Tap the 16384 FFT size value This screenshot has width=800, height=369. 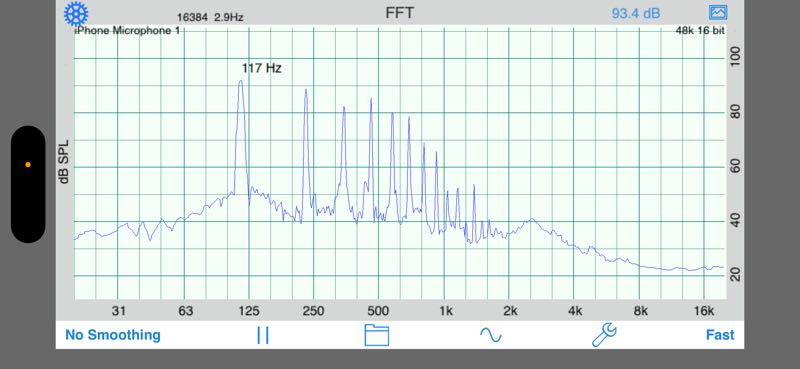(192, 17)
